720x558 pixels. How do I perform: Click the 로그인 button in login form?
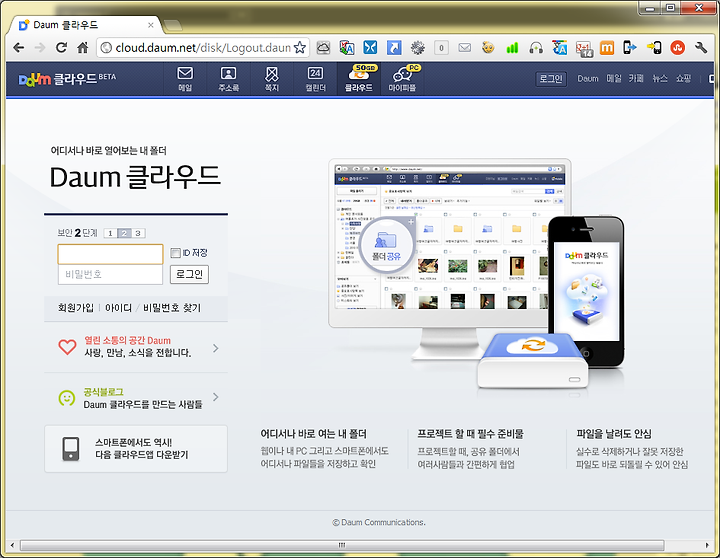tap(189, 275)
